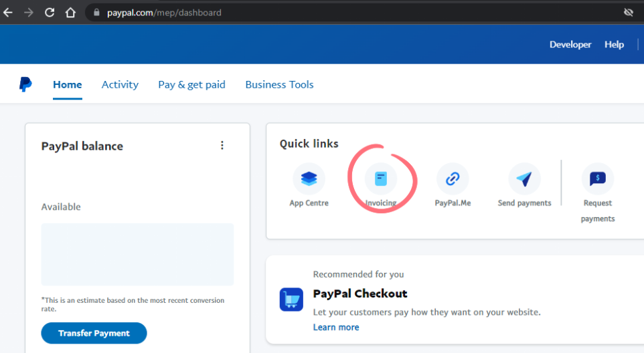644x353 pixels.
Task: Click the PayPal.Me label text
Action: click(453, 203)
